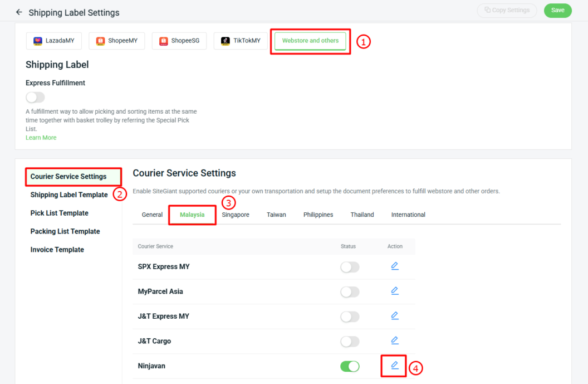Screen dimensions: 588x384
Task: Click the green Save button
Action: pyautogui.click(x=557, y=10)
